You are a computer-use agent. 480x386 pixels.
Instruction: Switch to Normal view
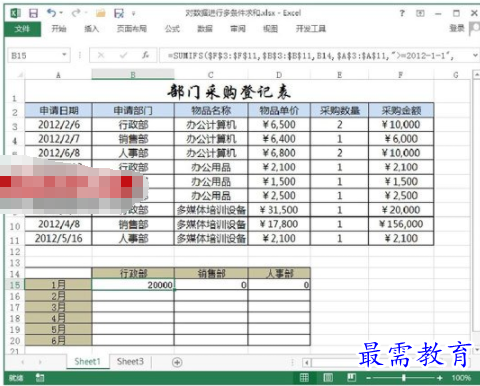coord(304,378)
